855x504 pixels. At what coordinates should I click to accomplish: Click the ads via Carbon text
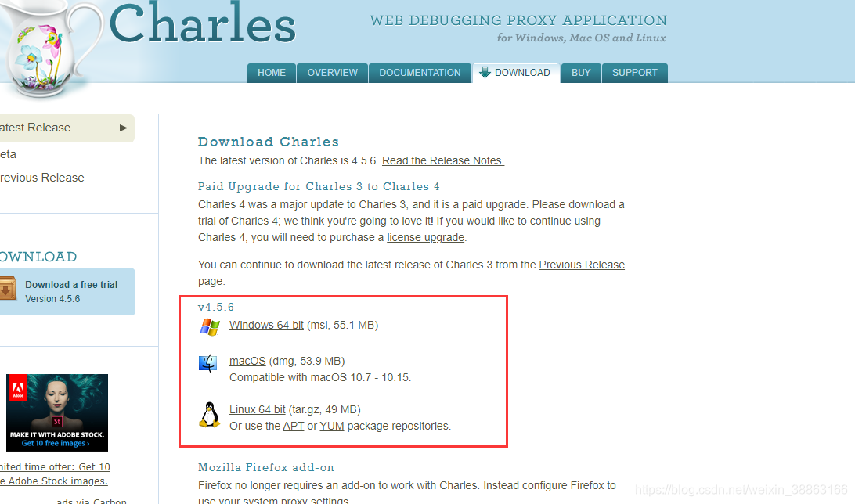[x=92, y=500]
